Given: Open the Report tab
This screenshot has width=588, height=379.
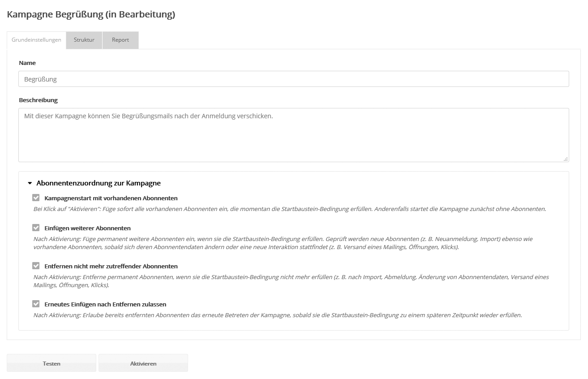Looking at the screenshot, I should click(x=120, y=40).
